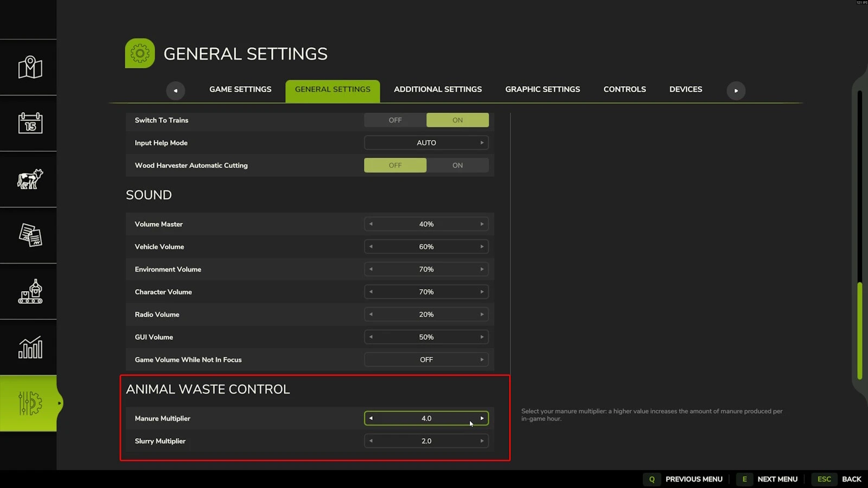This screenshot has width=868, height=488.
Task: Lower Environment Volume with left arrow
Action: (x=371, y=269)
